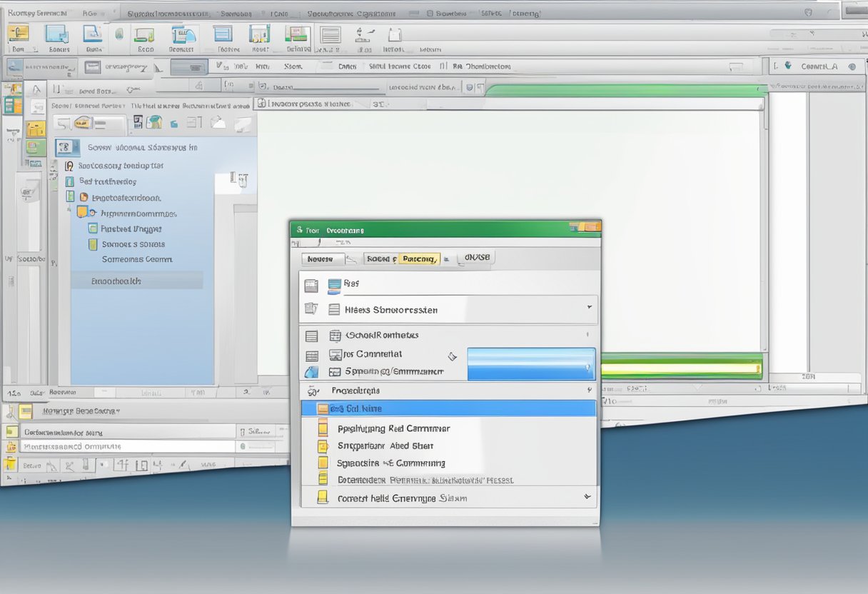Open the 'Hitekts Sbnororcssten' dropdown arrow

point(589,307)
